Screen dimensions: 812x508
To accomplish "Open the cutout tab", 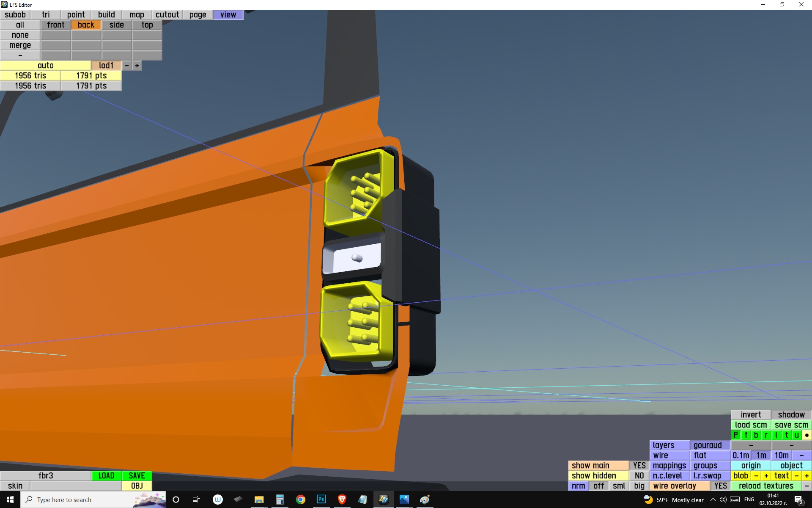I will click(x=167, y=15).
